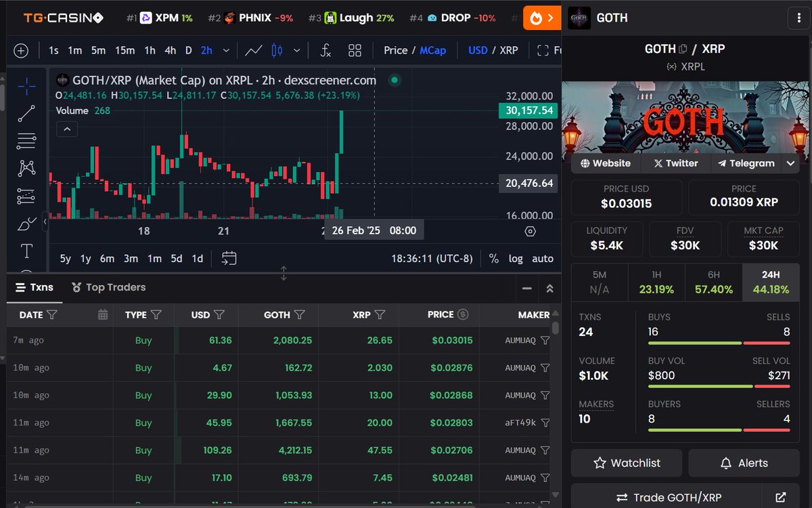Copy the GOTH token address icon
The width and height of the screenshot is (812, 508).
(x=683, y=49)
